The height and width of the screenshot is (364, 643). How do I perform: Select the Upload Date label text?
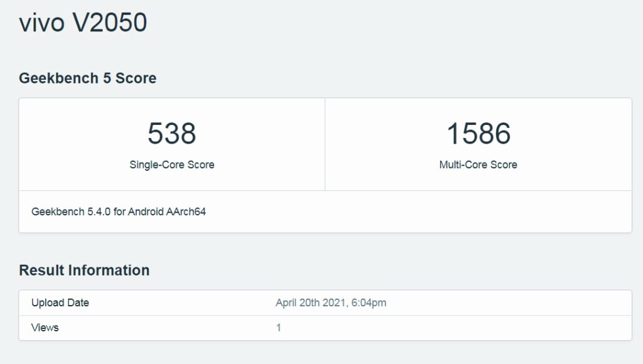(x=60, y=302)
